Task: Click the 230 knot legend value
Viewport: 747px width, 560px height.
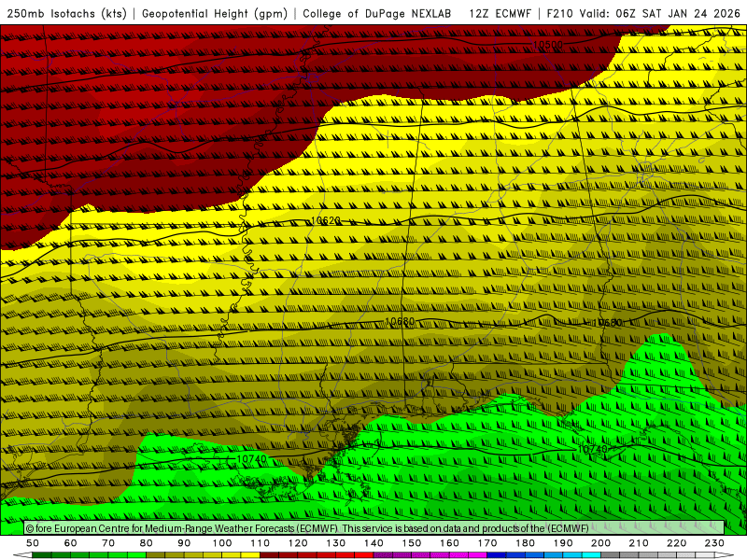Action: coord(714,543)
